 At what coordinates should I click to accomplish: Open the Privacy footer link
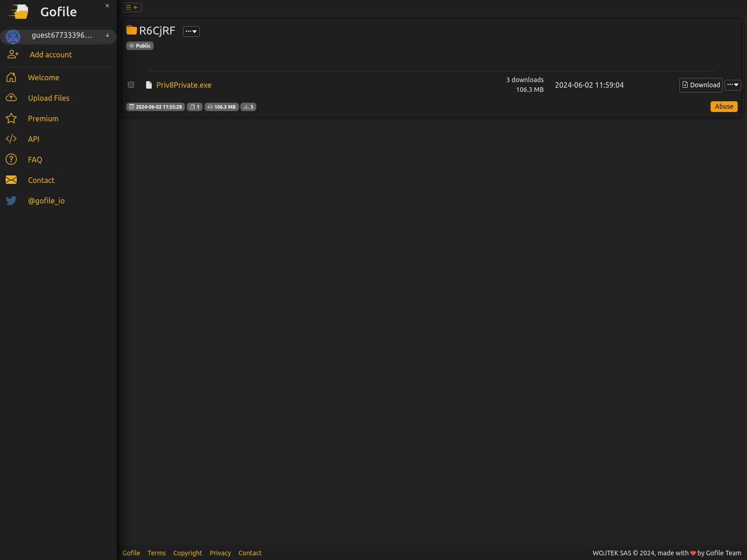tap(220, 553)
